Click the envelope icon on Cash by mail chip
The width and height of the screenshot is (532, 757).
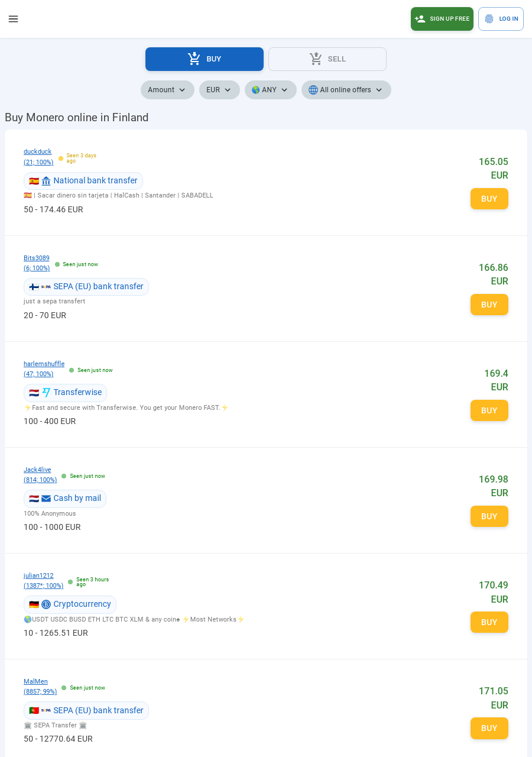[46, 498]
